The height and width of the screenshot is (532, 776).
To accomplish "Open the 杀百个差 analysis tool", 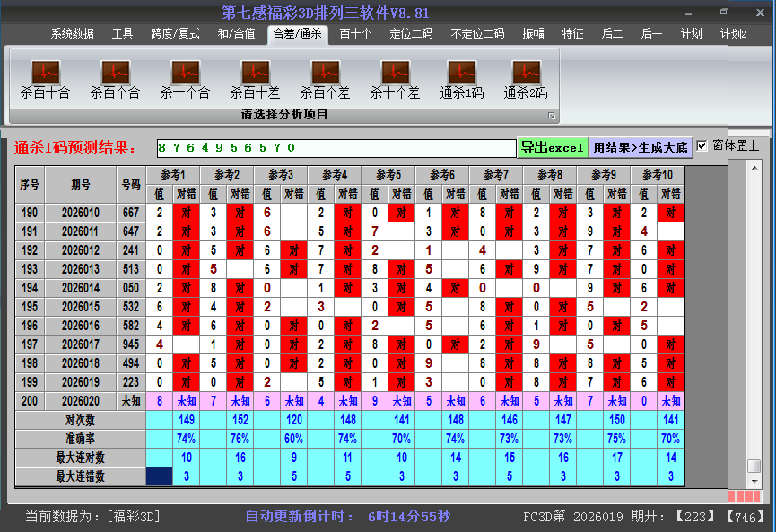I will [x=325, y=76].
